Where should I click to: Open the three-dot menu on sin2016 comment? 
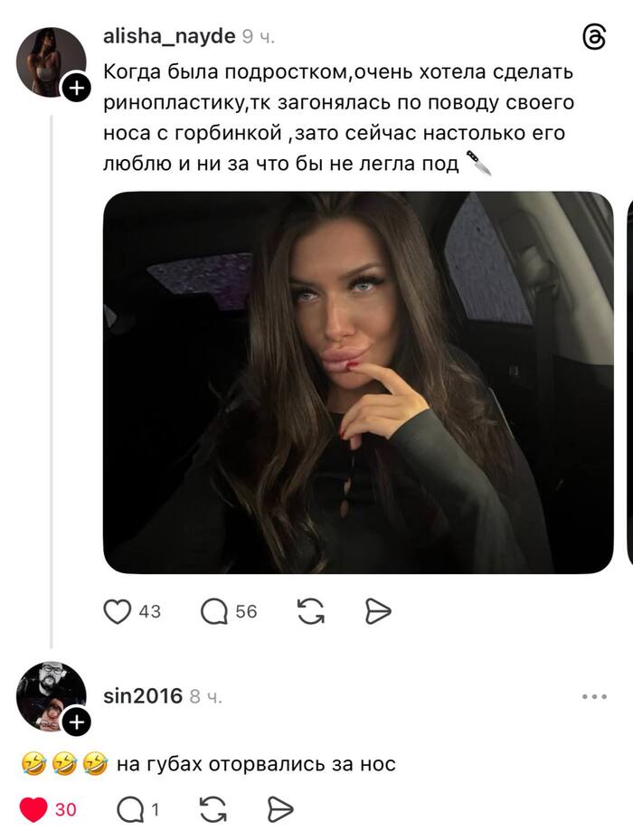coord(594,696)
